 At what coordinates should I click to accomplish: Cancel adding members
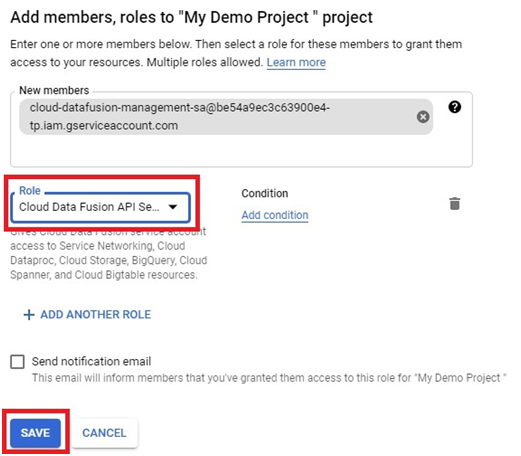[104, 433]
